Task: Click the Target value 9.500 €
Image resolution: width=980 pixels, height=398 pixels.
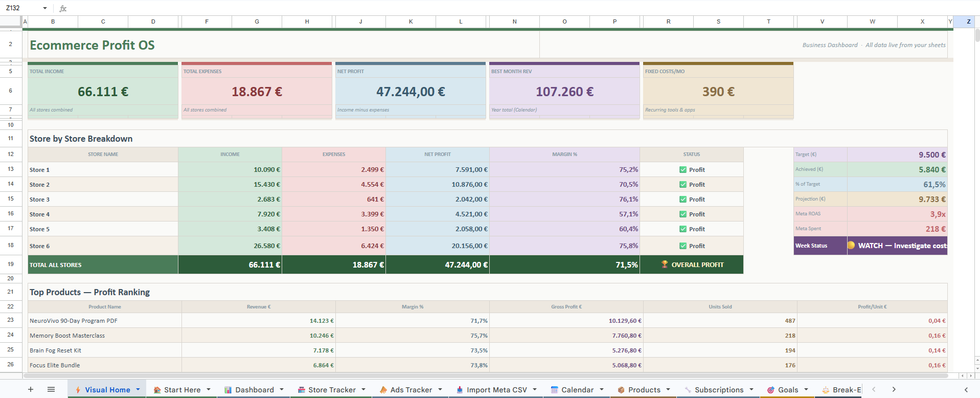Action: click(x=897, y=154)
